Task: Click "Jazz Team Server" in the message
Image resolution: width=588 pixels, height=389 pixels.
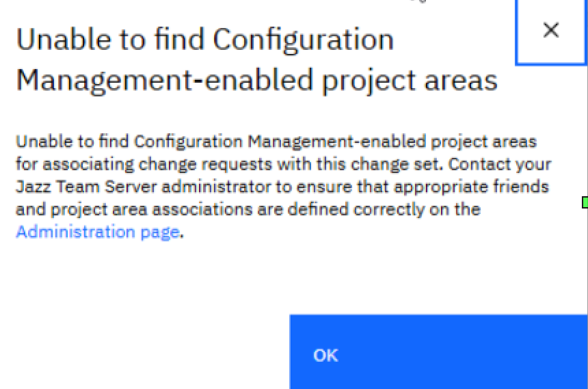Action: click(72, 187)
